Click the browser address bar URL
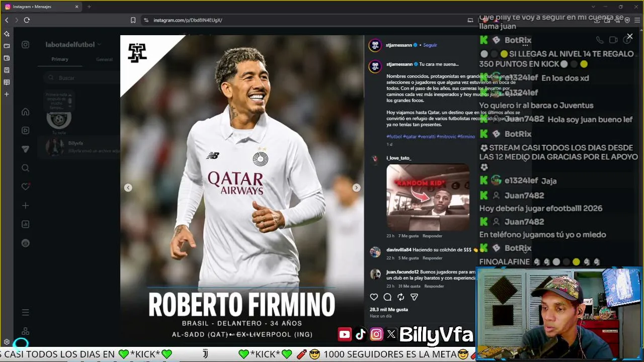This screenshot has height=362, width=644. [188, 20]
